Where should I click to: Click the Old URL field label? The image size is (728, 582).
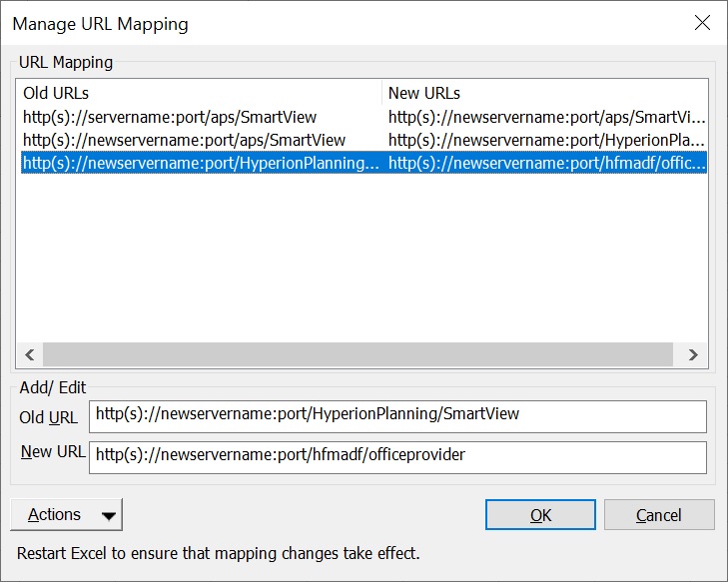click(x=48, y=417)
